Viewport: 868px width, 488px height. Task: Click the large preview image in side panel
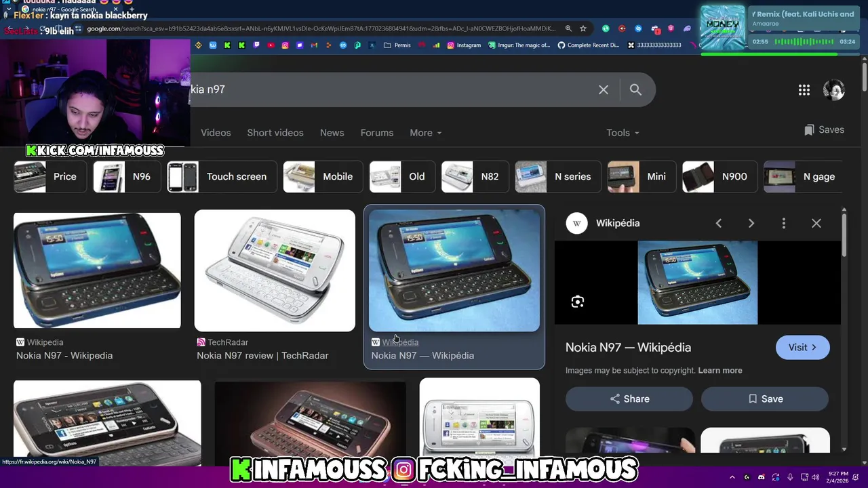[x=698, y=283]
